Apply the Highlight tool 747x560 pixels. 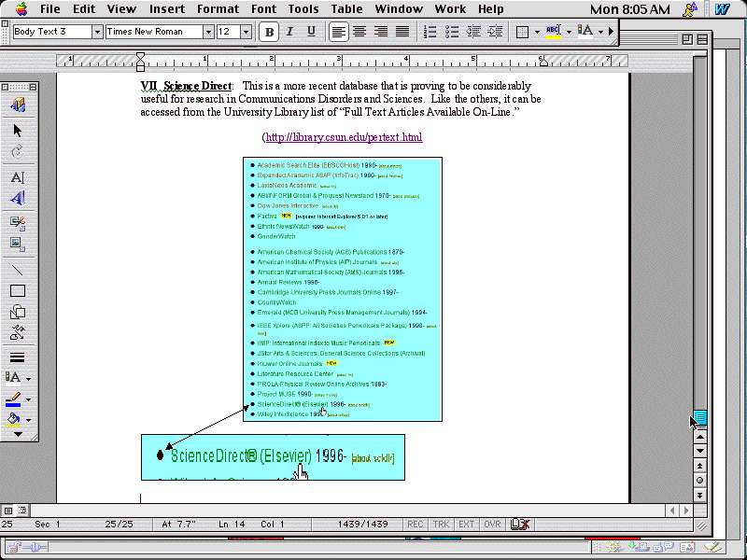(x=553, y=32)
